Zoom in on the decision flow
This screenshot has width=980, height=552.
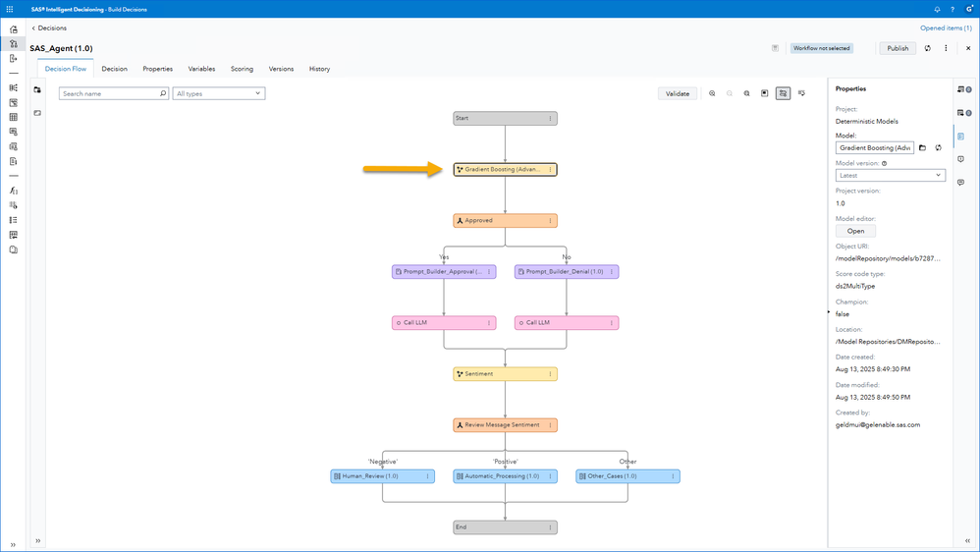(712, 93)
